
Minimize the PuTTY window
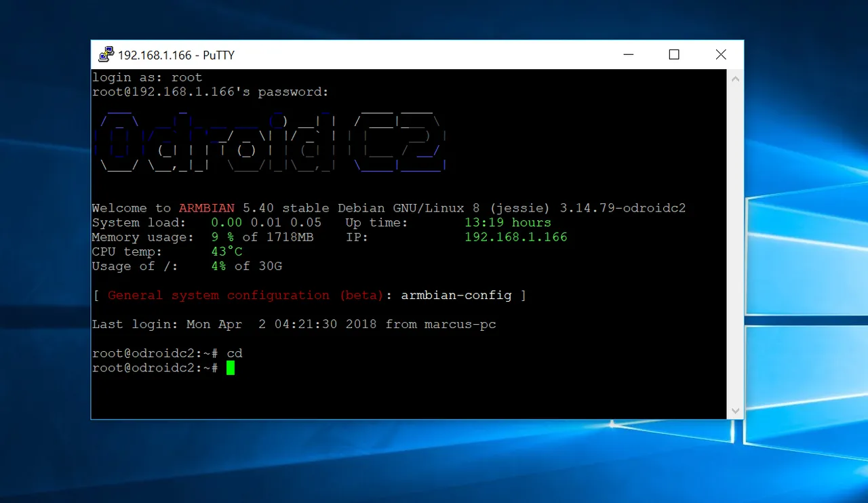point(627,55)
